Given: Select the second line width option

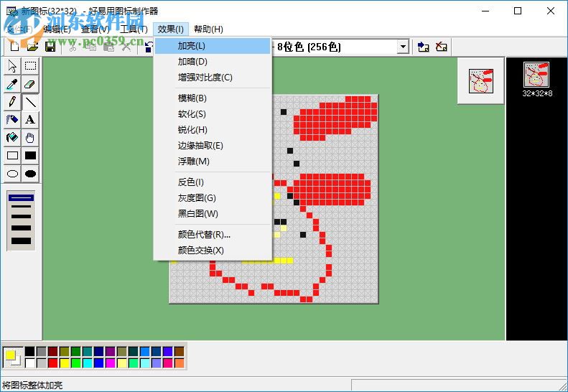Looking at the screenshot, I should point(21,207).
